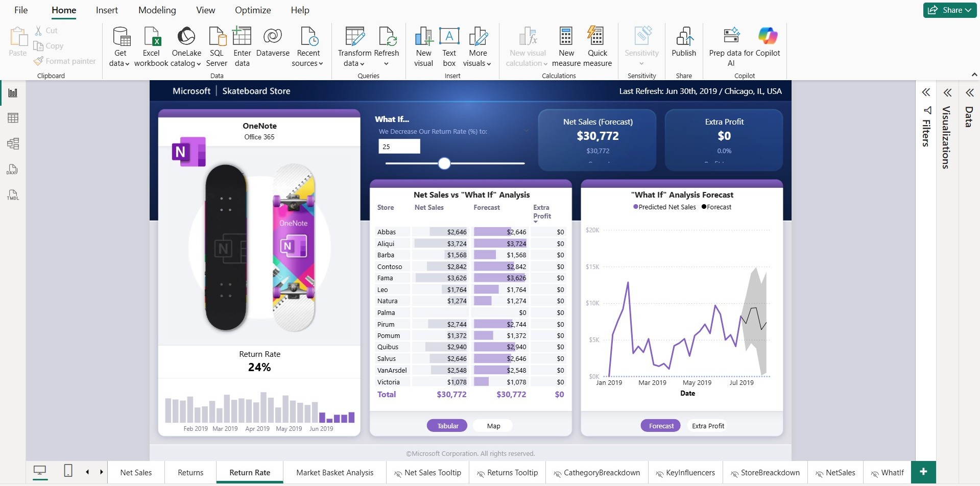The height and width of the screenshot is (486, 980).
Task: Open Model view from the left sidebar
Action: pyautogui.click(x=13, y=143)
